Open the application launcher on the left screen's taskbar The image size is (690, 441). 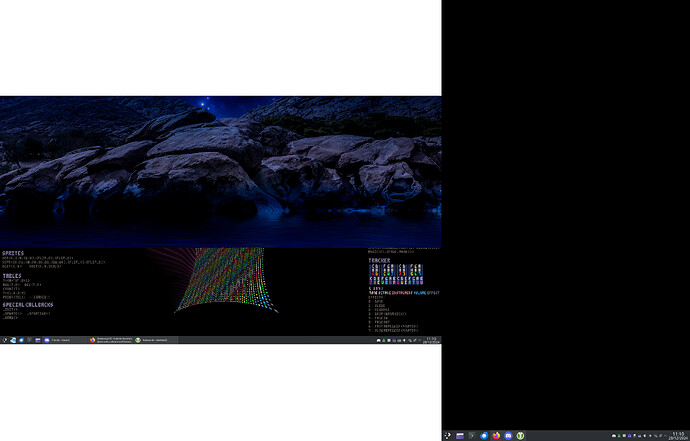(5, 340)
